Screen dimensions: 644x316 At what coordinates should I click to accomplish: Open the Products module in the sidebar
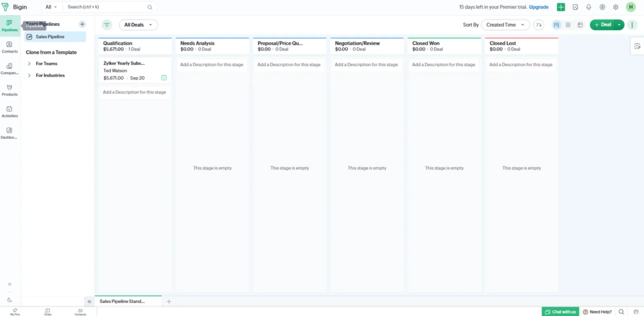[x=9, y=90]
